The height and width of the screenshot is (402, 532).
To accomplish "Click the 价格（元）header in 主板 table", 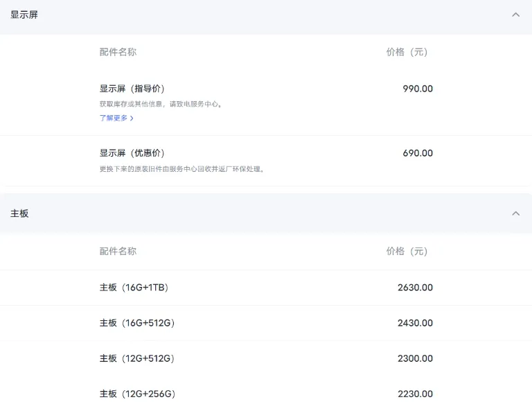I will [407, 251].
